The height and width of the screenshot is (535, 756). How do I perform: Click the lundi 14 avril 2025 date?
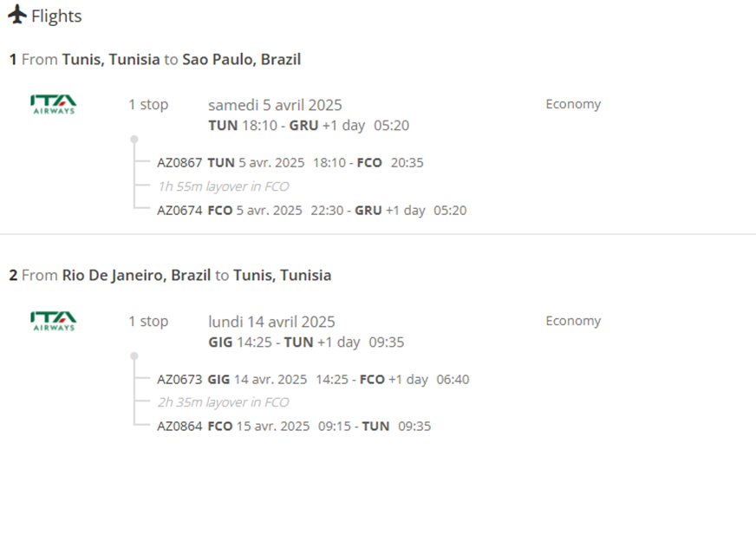click(271, 322)
